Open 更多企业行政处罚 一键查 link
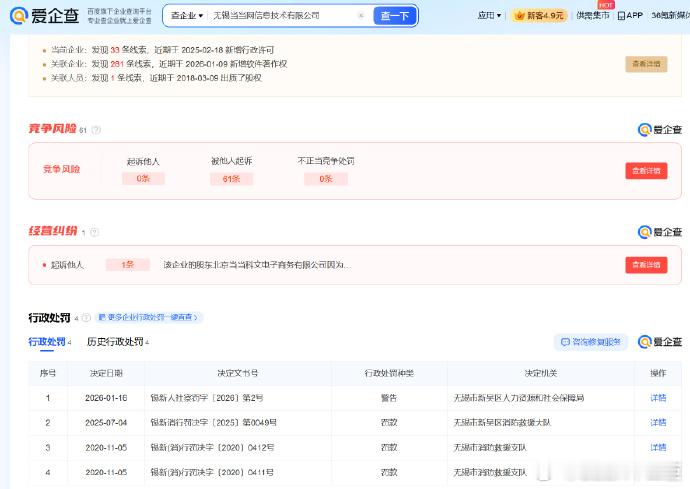 pyautogui.click(x=148, y=317)
